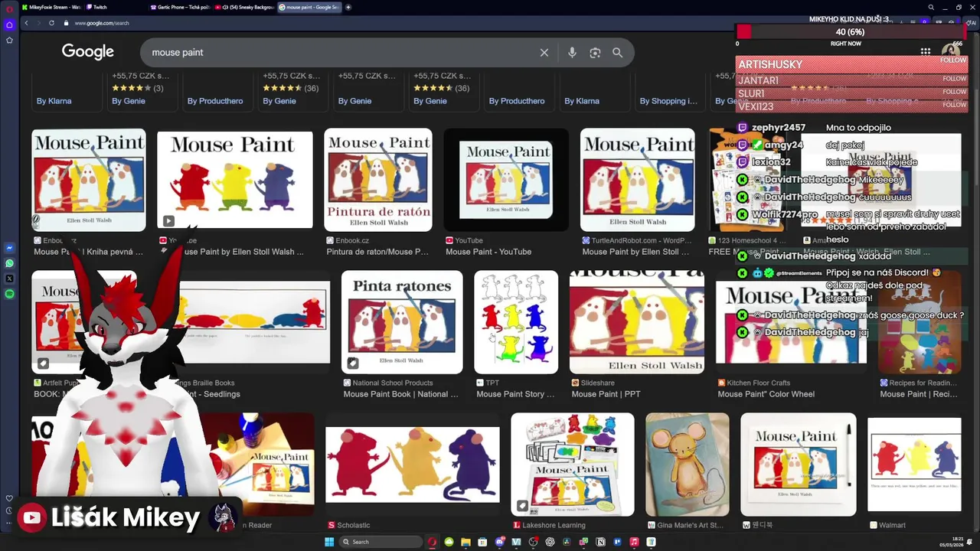Click the first By Producthero shopping label
This screenshot has width=980, height=551.
click(215, 101)
